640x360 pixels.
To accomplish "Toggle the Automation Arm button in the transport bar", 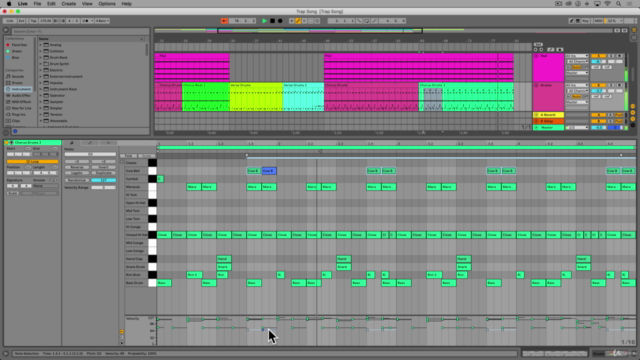I will click(x=298, y=21).
